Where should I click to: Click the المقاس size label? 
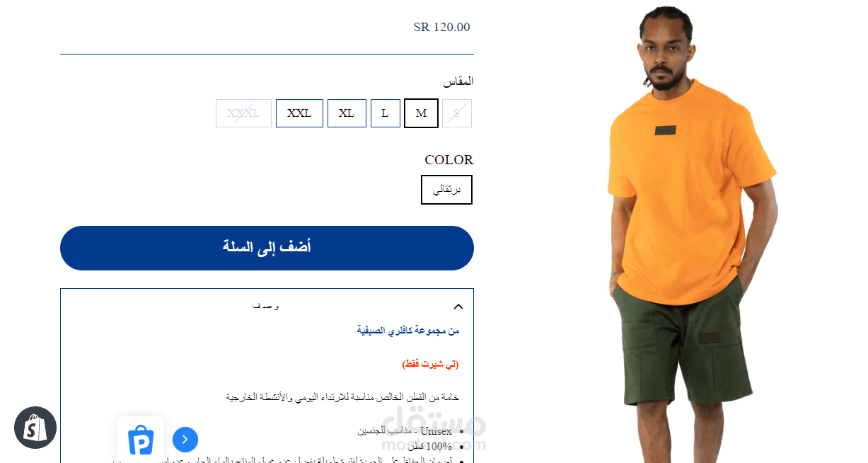click(x=458, y=81)
